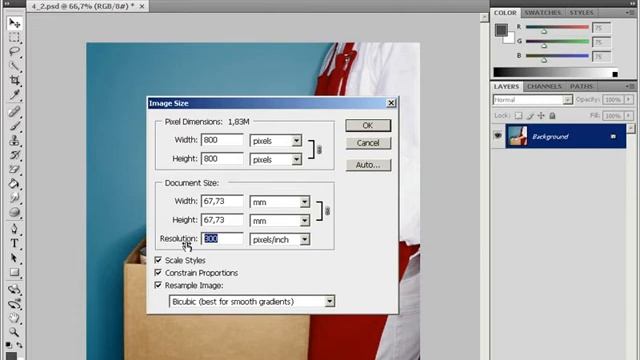
Task: Toggle Scale Styles checkbox
Action: point(158,260)
